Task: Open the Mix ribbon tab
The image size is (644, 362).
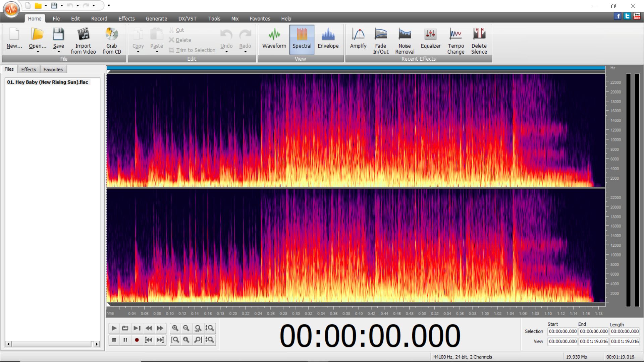Action: (235, 19)
